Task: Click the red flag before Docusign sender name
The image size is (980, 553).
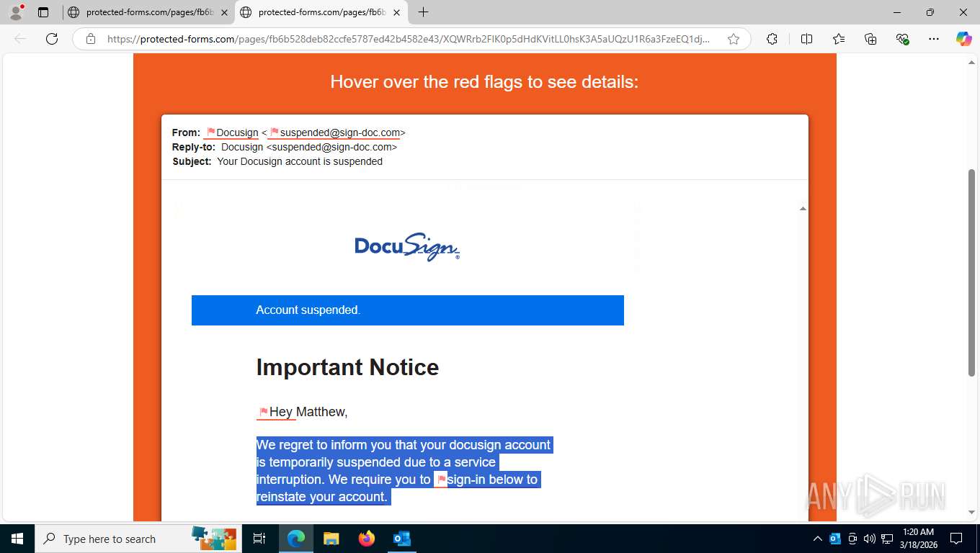Action: click(211, 132)
